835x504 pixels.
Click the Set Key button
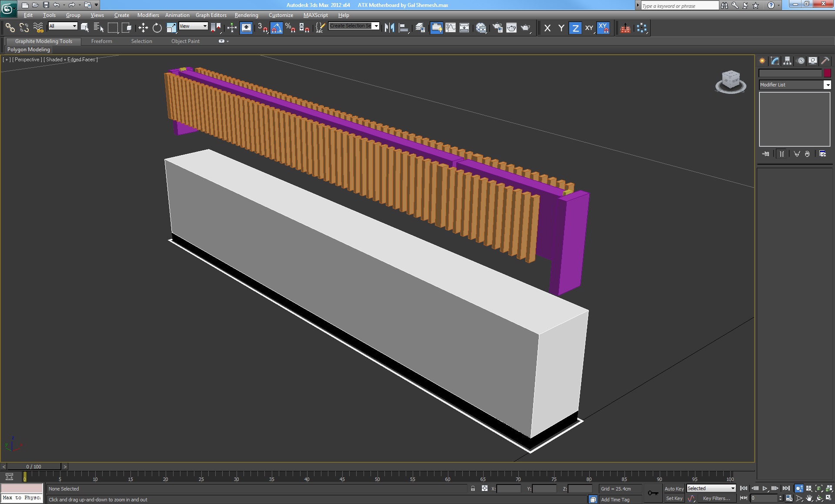674,498
